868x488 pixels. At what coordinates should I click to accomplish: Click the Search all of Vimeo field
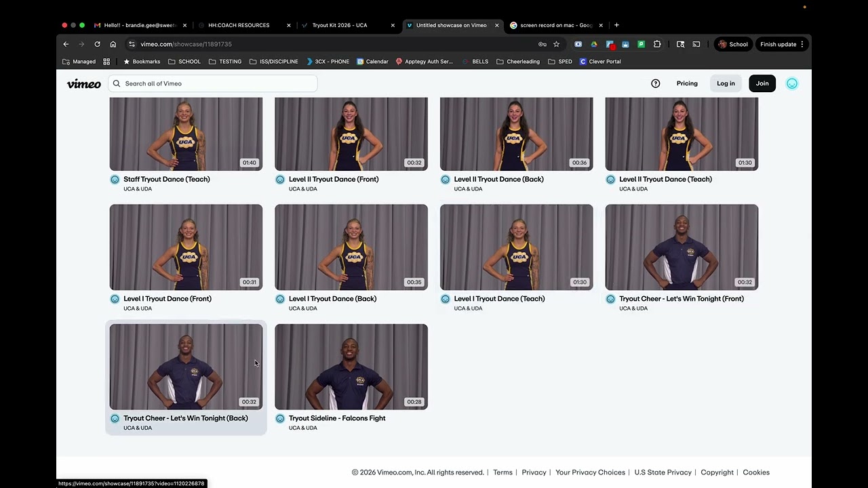click(212, 83)
